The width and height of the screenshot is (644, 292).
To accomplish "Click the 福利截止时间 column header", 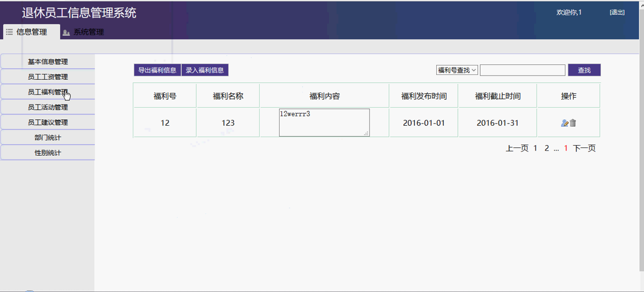I will pos(498,96).
